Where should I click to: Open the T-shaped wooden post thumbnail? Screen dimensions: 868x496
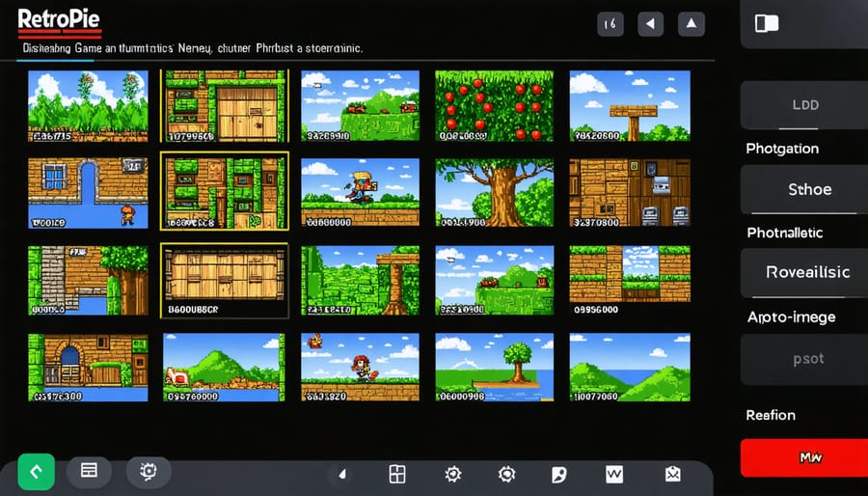click(630, 106)
